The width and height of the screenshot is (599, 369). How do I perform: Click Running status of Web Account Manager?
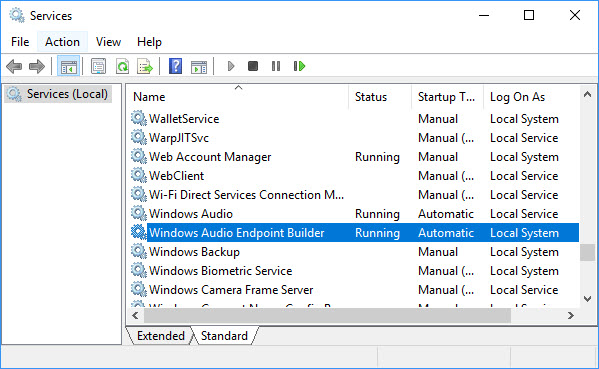377,157
